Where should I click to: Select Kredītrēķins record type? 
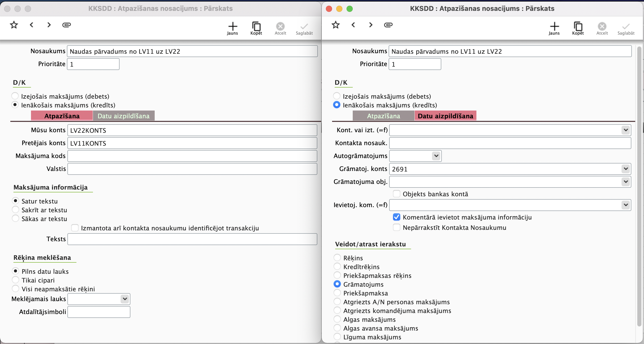pyautogui.click(x=337, y=266)
